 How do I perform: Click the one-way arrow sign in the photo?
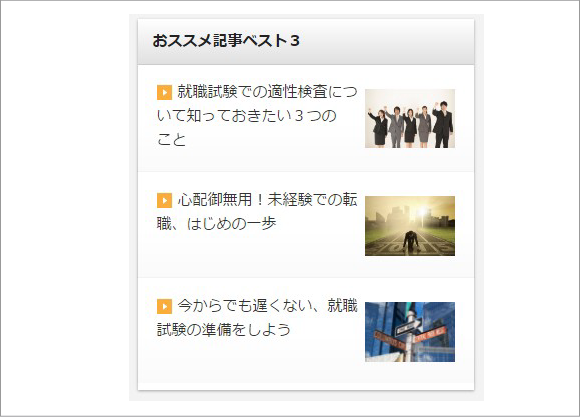click(409, 327)
